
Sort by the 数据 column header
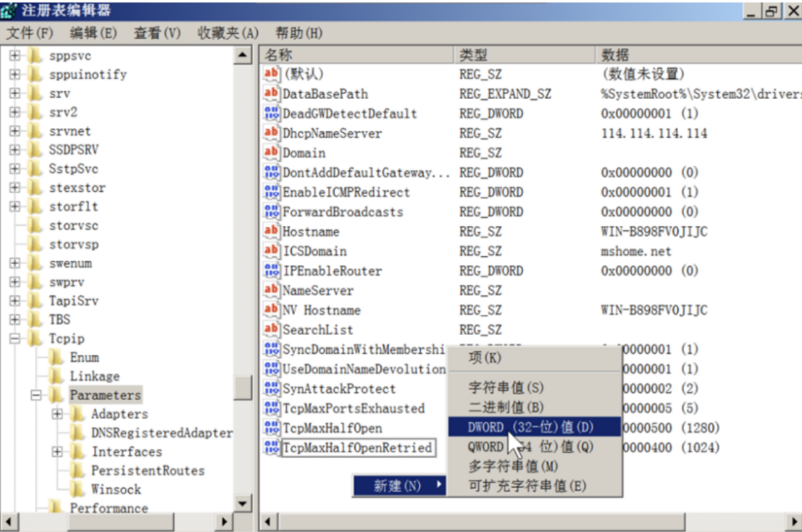[x=698, y=55]
